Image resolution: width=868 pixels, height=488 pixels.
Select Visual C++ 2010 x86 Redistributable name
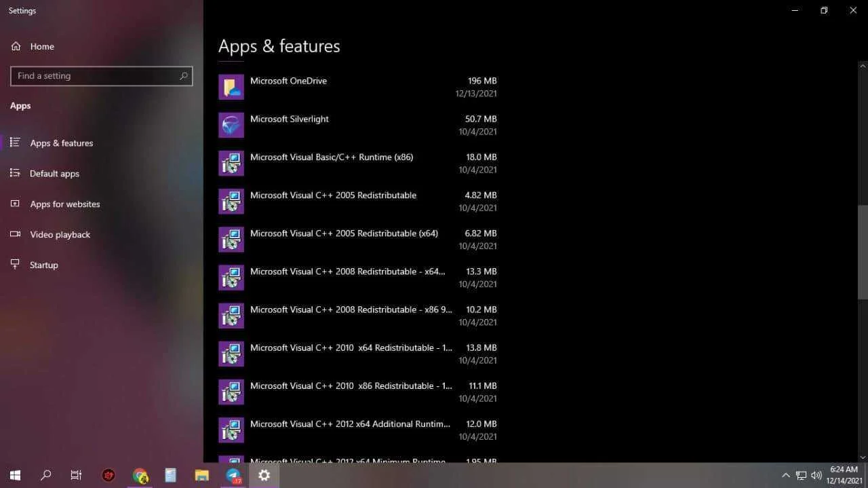[351, 385]
